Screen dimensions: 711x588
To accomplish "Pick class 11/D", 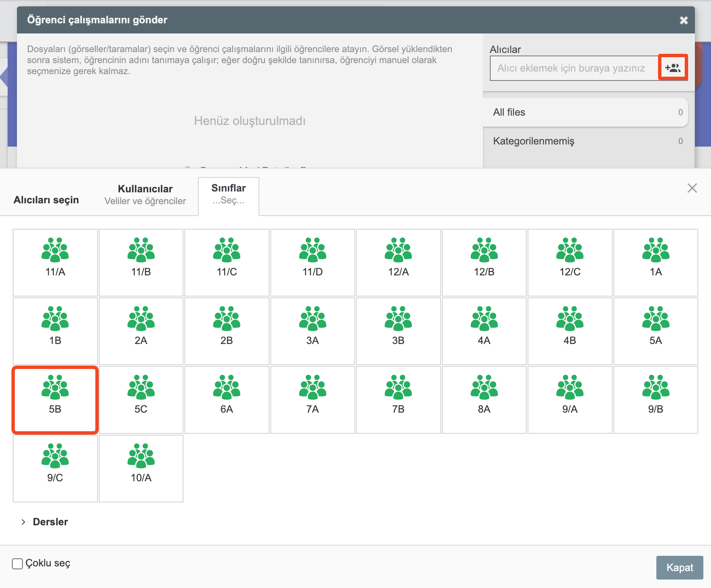I will pos(313,263).
